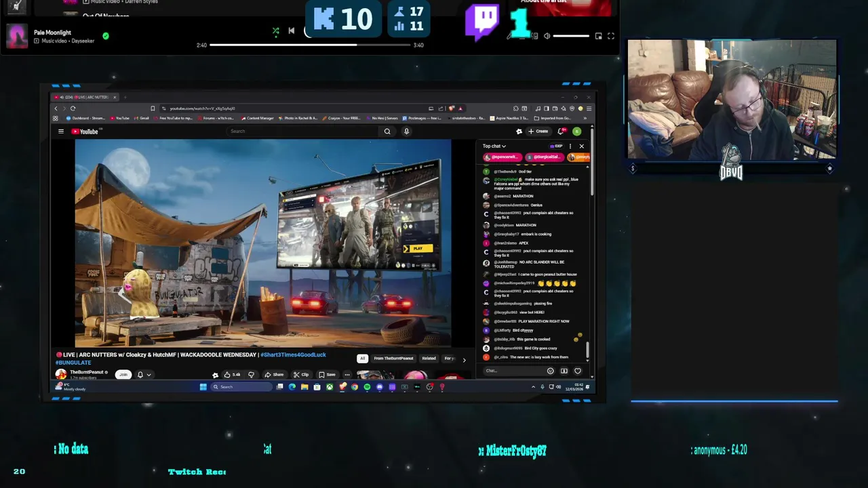
Task: Open the music player miniplayer icon
Action: coord(598,36)
